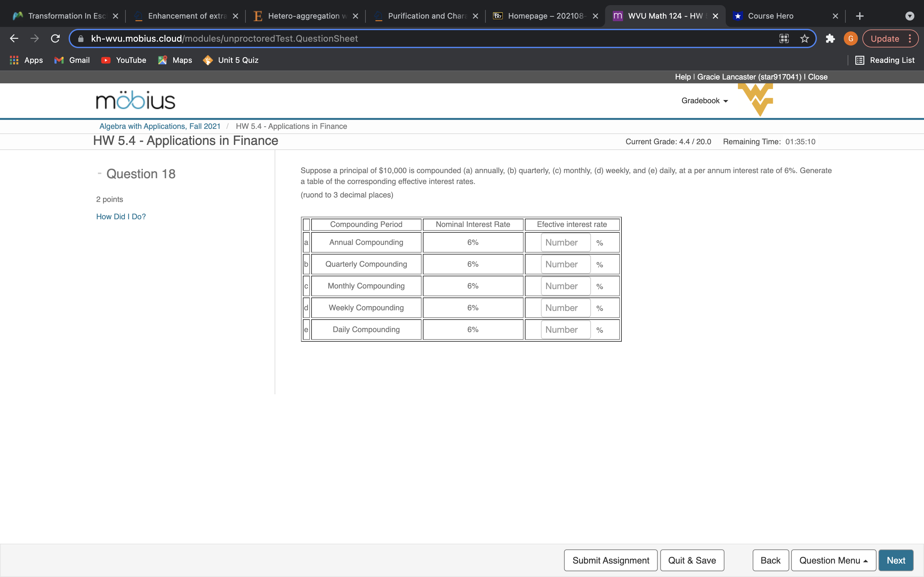
Task: Expand the Gradebook dropdown
Action: tap(705, 101)
